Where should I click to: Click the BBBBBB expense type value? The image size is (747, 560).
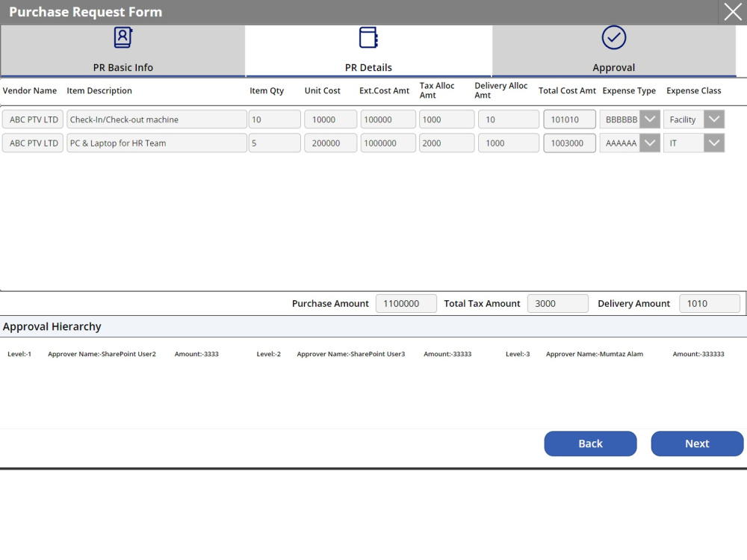pos(621,119)
